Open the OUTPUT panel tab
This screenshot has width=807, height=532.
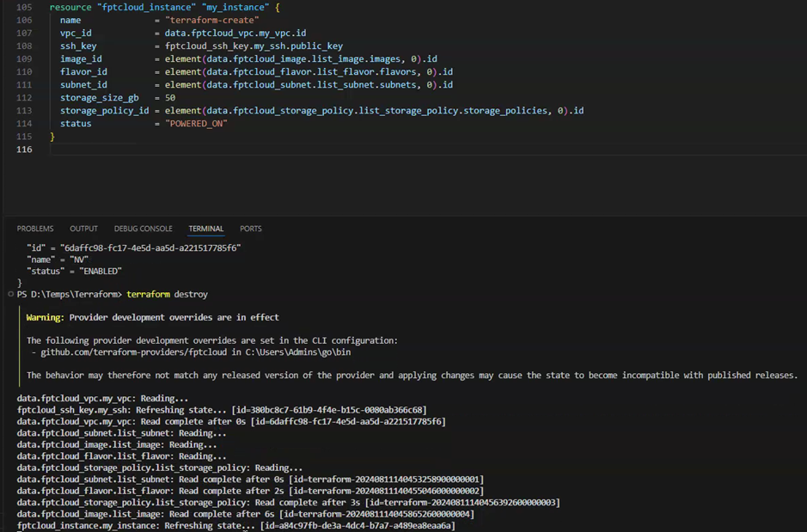[83, 229]
